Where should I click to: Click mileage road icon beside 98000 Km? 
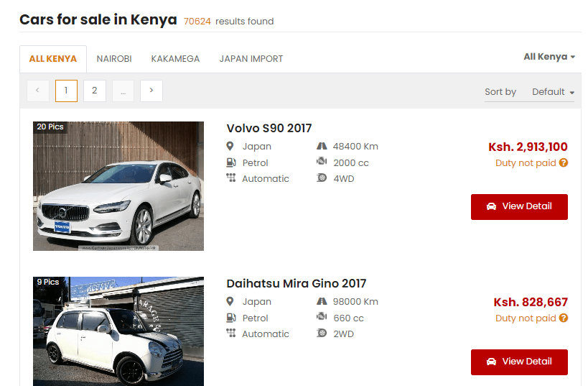[x=322, y=301]
